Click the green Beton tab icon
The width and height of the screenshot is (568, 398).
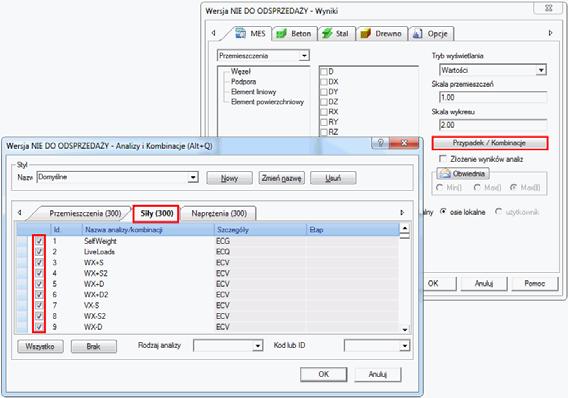281,34
